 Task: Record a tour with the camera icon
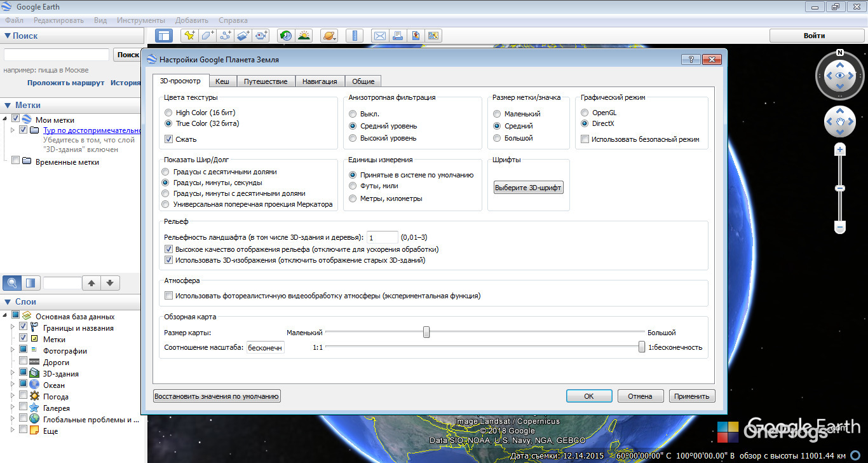point(261,36)
